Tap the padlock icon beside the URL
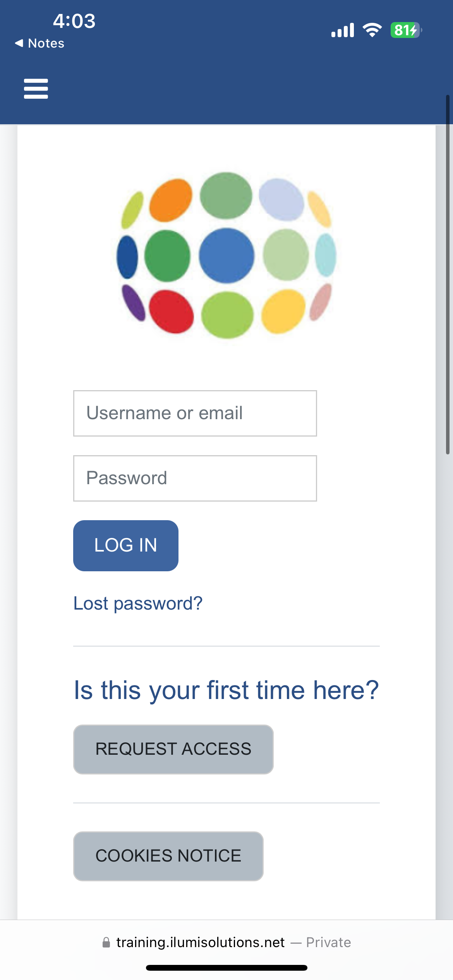The width and height of the screenshot is (453, 980). click(106, 942)
